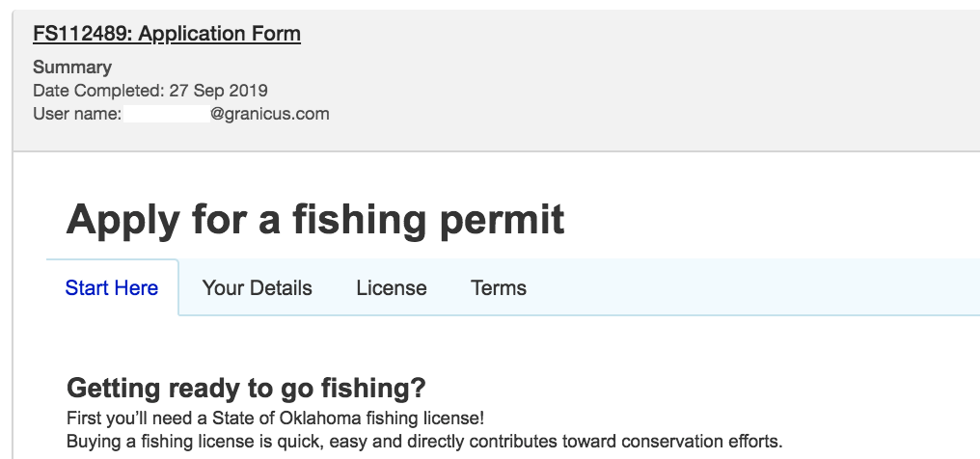980x459 pixels.
Task: Go to the Terms tab
Action: coord(499,287)
